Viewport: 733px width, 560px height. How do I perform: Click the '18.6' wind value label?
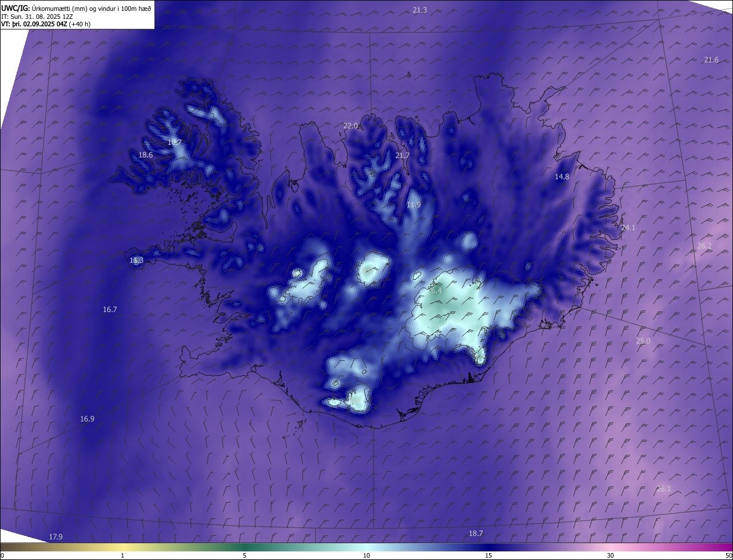145,155
